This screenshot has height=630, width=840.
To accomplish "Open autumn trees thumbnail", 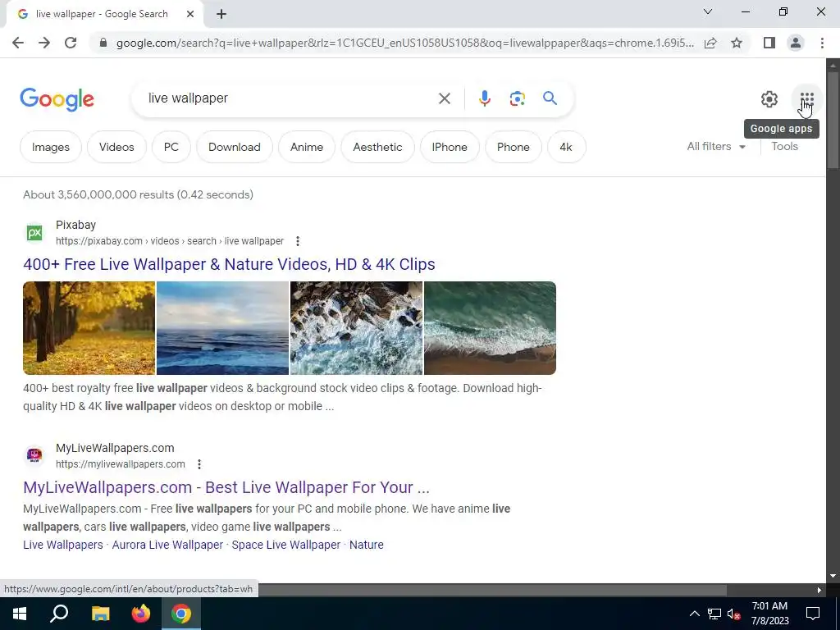I will tap(89, 328).
